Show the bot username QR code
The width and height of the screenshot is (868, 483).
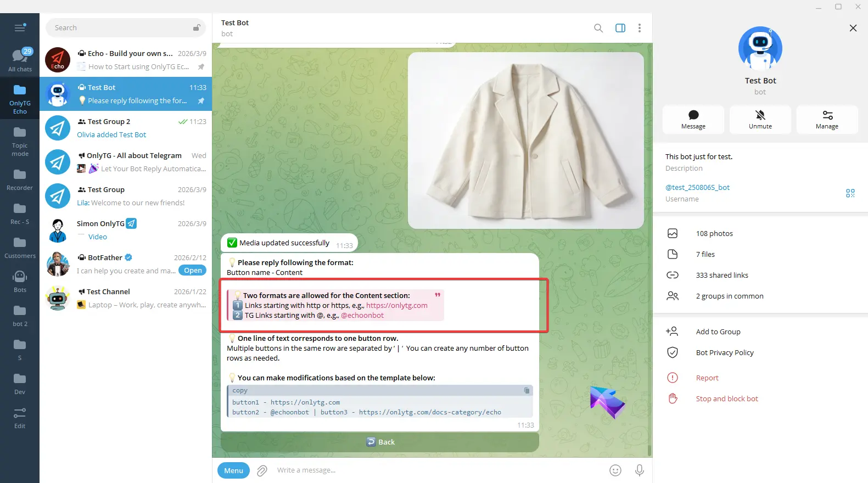click(x=850, y=193)
